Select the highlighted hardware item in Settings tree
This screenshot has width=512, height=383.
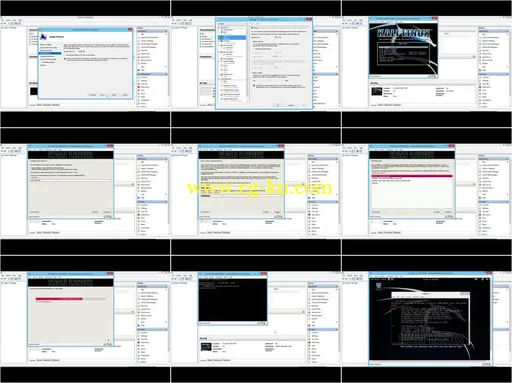click(232, 38)
